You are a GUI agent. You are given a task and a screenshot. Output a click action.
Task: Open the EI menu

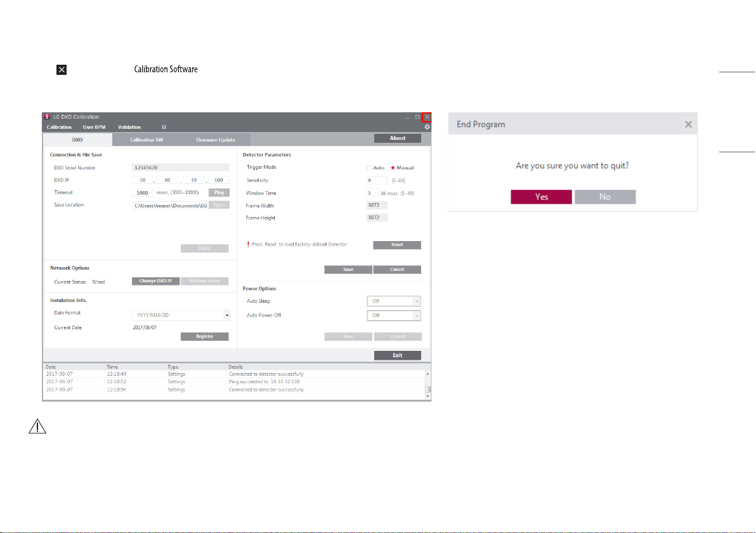click(164, 128)
